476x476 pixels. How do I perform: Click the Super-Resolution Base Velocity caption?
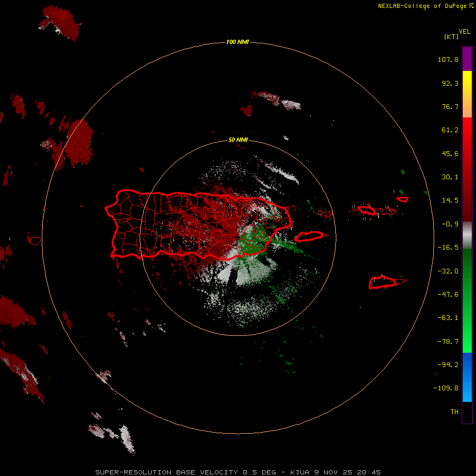[x=237, y=472]
